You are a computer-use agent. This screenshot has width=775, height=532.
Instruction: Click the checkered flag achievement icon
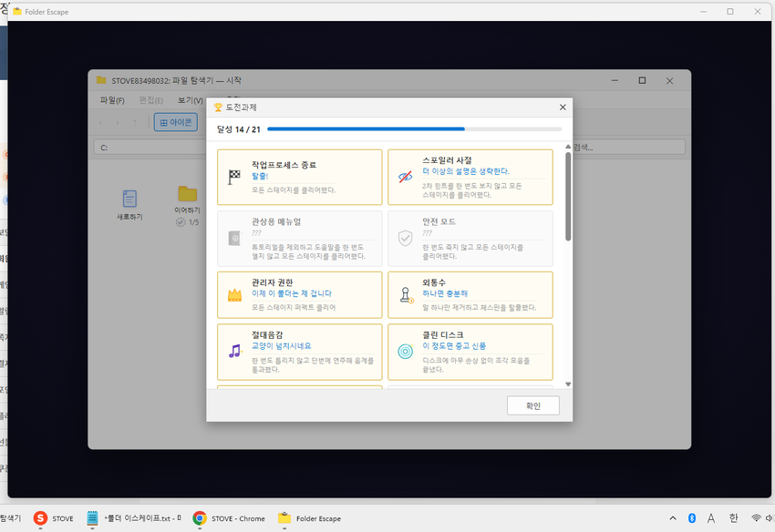[x=234, y=177]
